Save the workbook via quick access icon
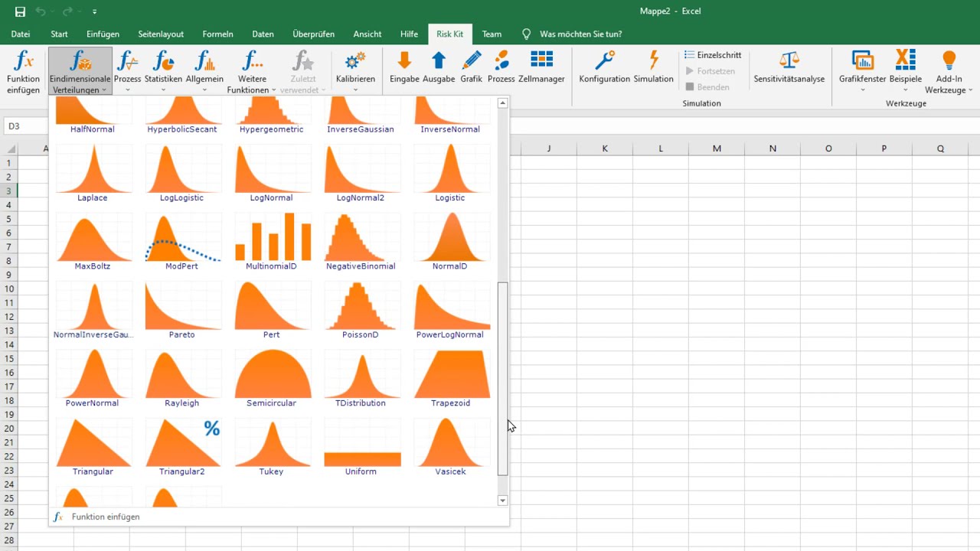The height and width of the screenshot is (551, 980). 20,11
